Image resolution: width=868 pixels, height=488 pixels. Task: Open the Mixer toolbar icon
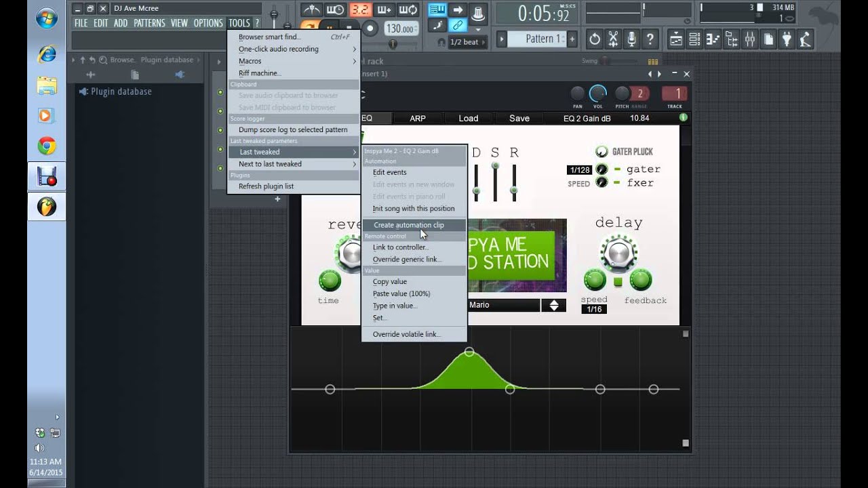coord(749,39)
